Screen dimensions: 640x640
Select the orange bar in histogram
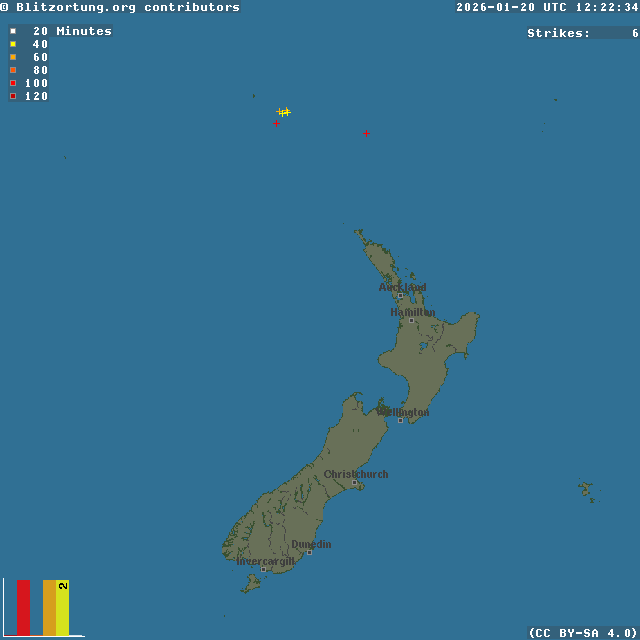click(x=49, y=607)
